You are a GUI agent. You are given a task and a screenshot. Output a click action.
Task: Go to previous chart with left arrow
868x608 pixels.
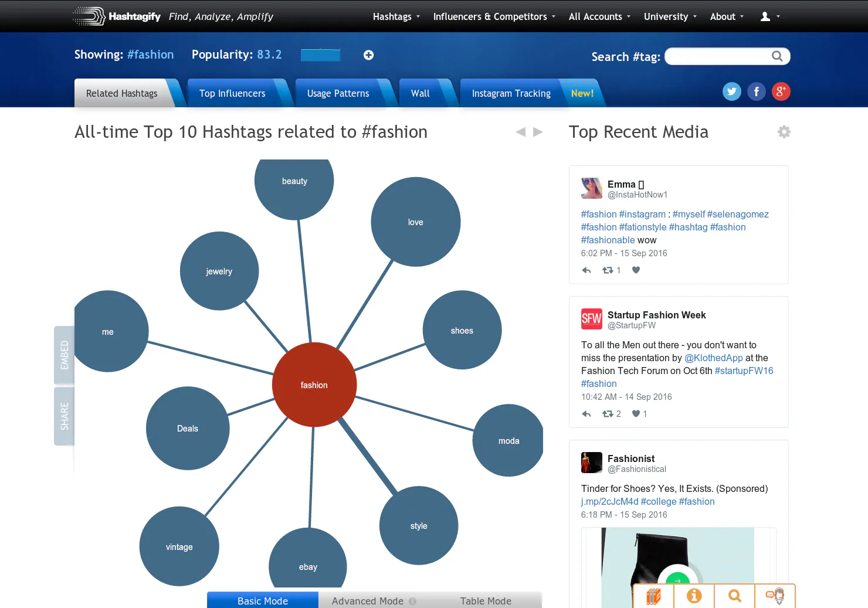click(521, 132)
